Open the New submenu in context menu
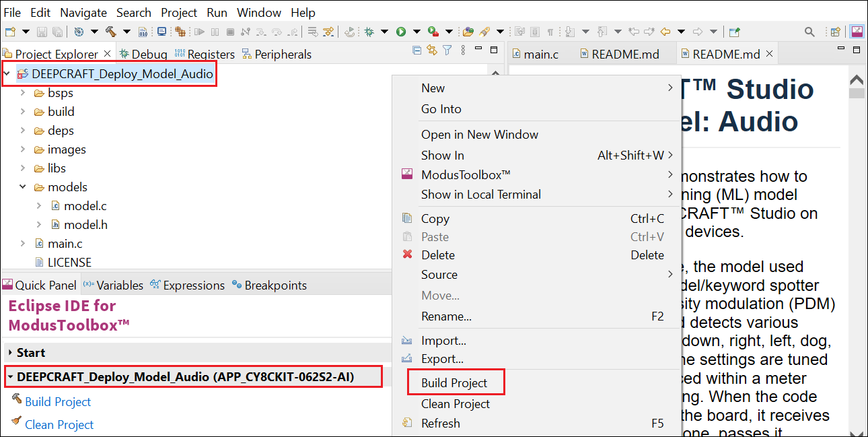The width and height of the screenshot is (868, 437). tap(433, 88)
